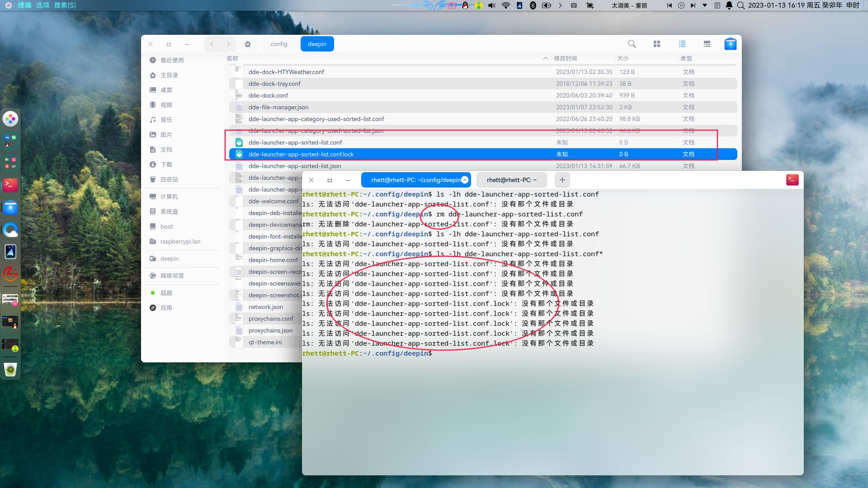Expand hidden tray icons with the chevron
Image resolution: width=868 pixels, height=488 pixels.
(x=561, y=5)
